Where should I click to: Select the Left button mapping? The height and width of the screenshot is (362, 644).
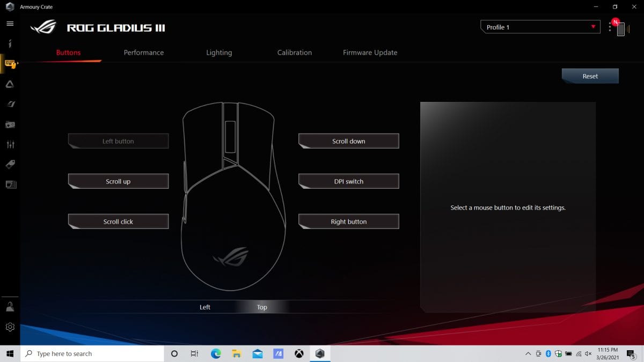[118, 141]
